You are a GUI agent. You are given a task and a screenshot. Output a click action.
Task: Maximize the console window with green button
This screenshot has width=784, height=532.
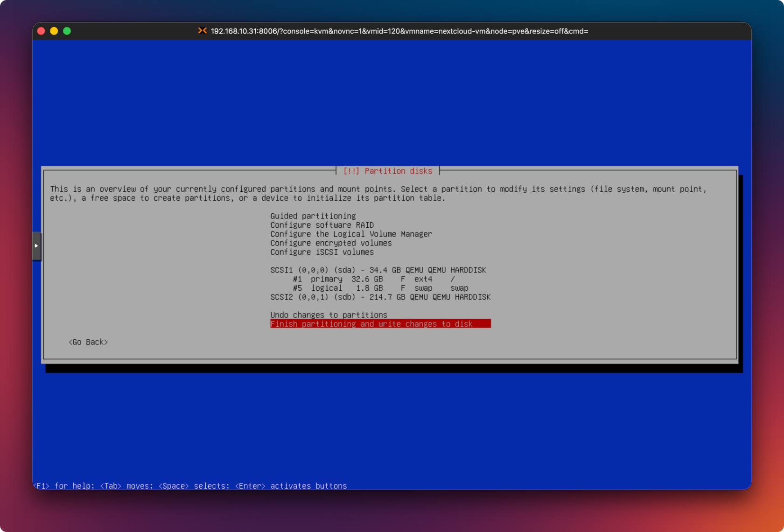pos(67,31)
